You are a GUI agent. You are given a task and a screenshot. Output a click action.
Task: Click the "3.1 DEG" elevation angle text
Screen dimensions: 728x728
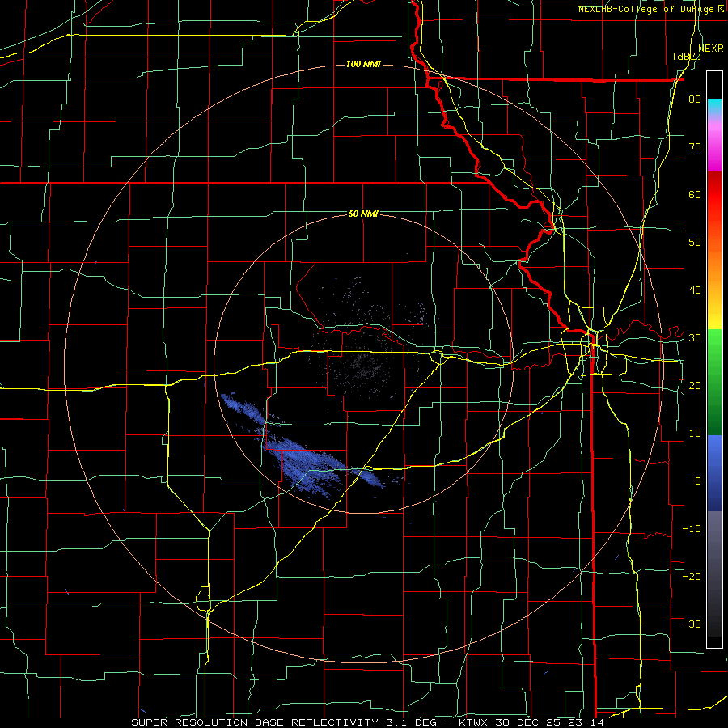point(411,722)
